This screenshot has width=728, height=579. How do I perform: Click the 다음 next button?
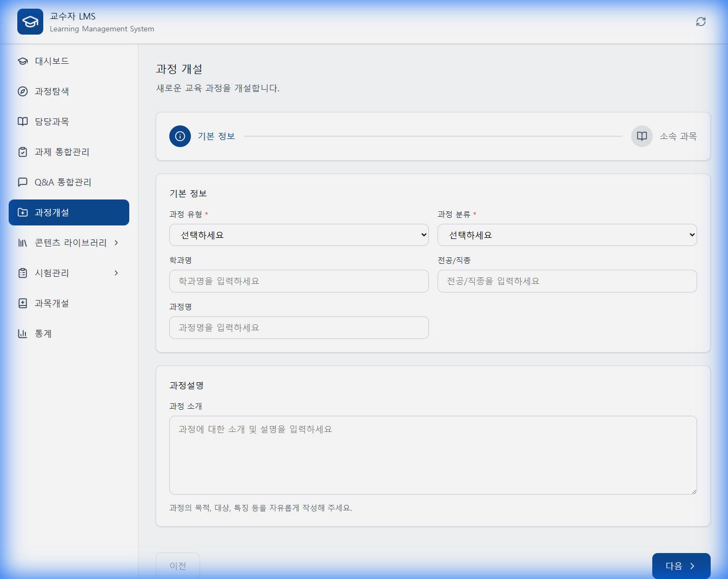pos(681,565)
